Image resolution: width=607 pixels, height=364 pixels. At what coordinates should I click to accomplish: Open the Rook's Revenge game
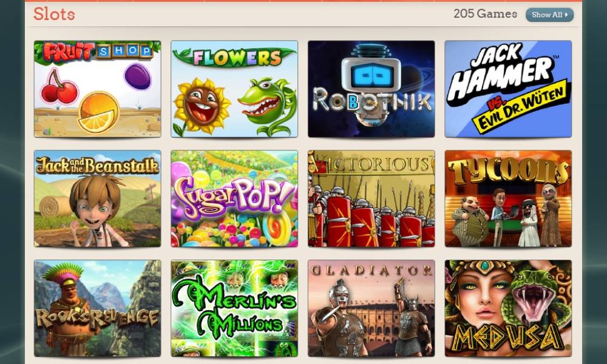(98, 308)
